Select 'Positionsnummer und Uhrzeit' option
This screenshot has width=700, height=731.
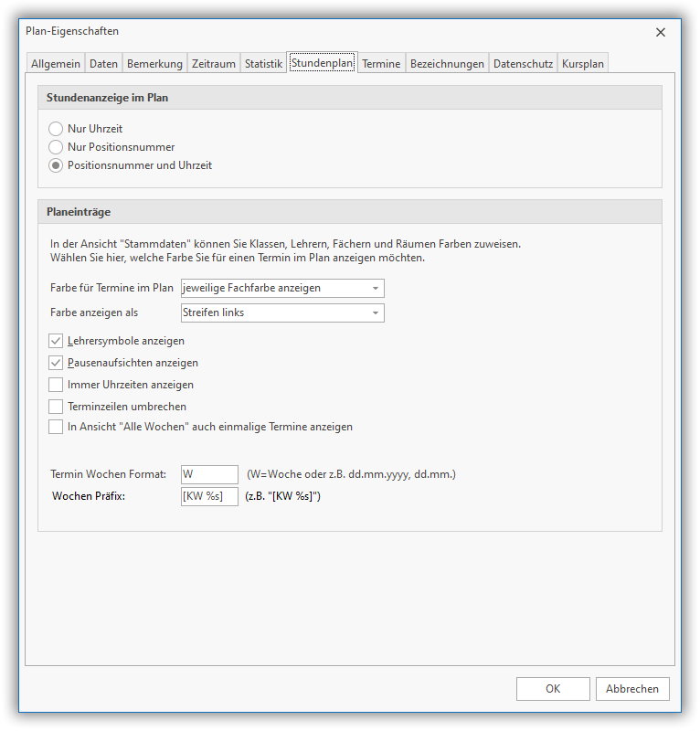[x=56, y=165]
